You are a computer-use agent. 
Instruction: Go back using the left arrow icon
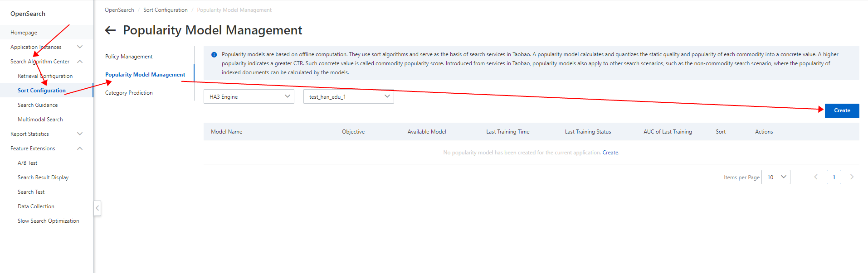coord(110,30)
